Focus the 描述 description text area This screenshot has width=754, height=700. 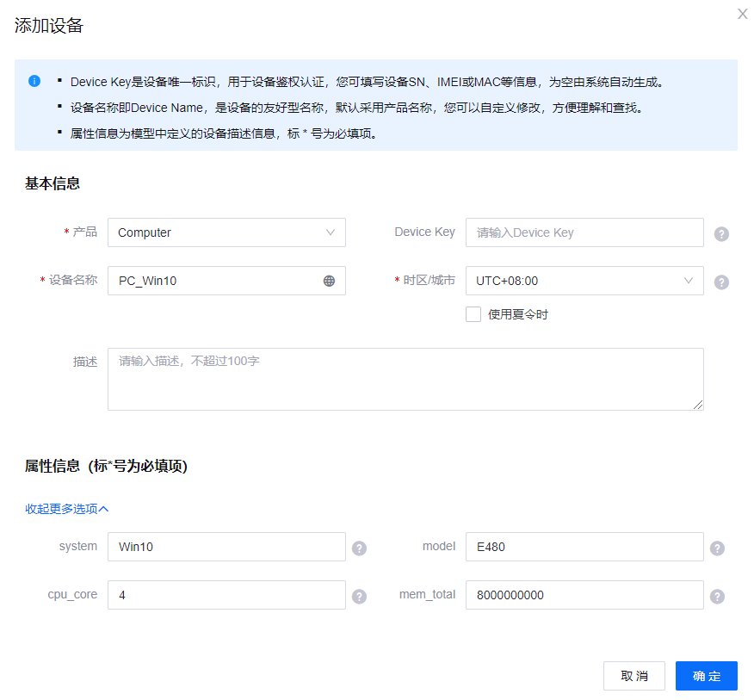tap(405, 379)
